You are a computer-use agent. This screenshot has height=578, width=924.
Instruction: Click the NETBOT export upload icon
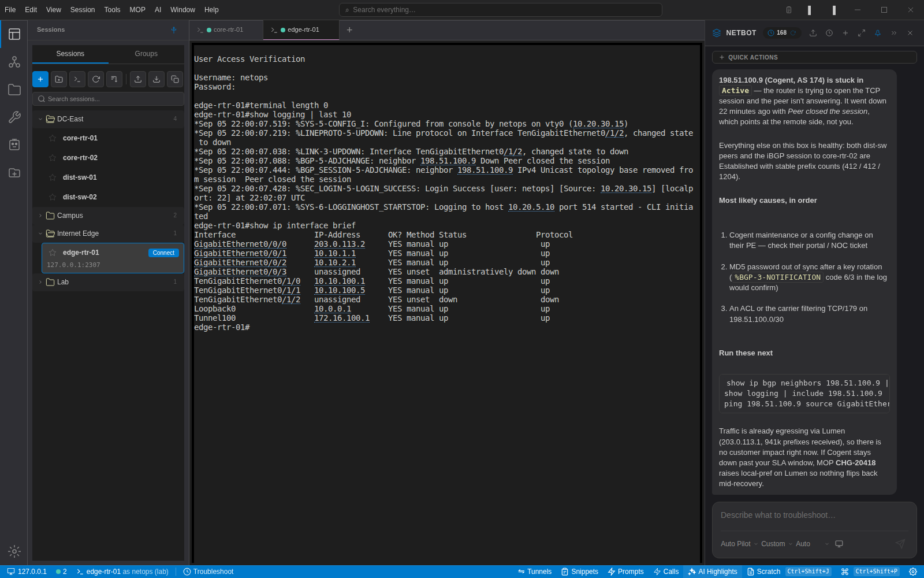pos(813,33)
